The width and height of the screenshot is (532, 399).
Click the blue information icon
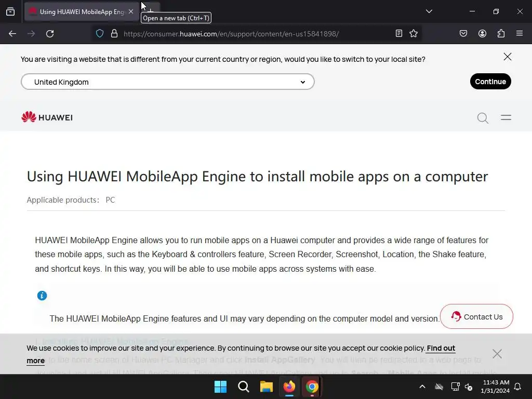point(42,296)
